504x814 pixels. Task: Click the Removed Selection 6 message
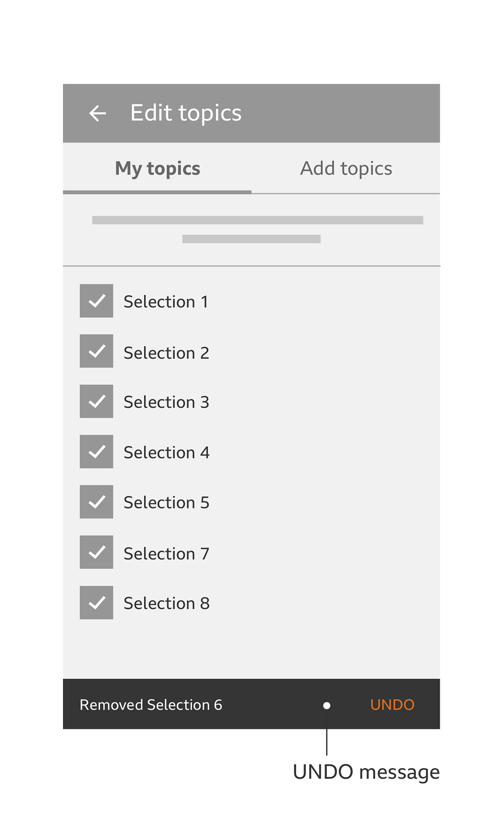pos(151,705)
